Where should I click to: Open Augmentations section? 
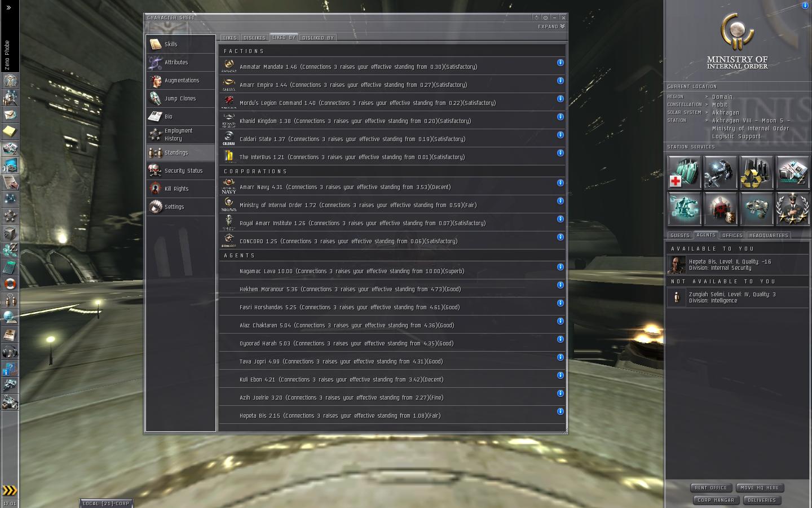pyautogui.click(x=180, y=80)
